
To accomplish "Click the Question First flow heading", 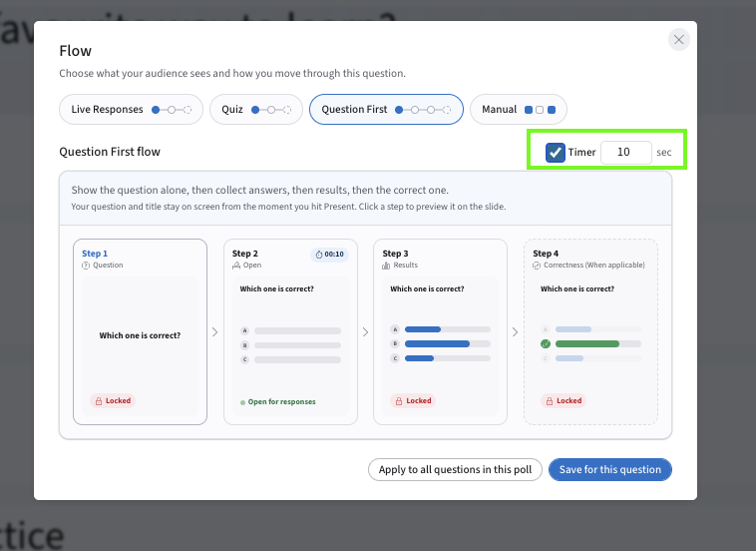I will point(110,152).
